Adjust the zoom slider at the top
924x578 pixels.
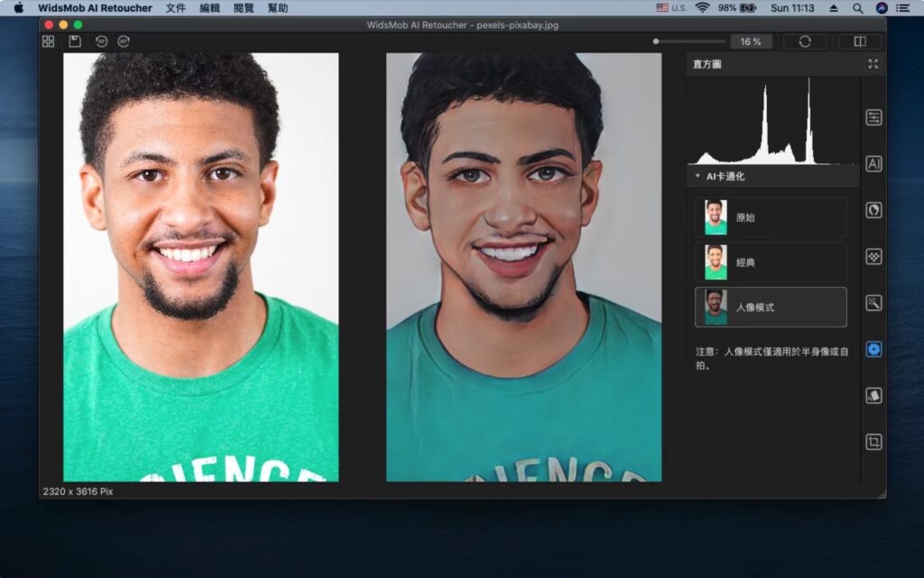pyautogui.click(x=690, y=41)
